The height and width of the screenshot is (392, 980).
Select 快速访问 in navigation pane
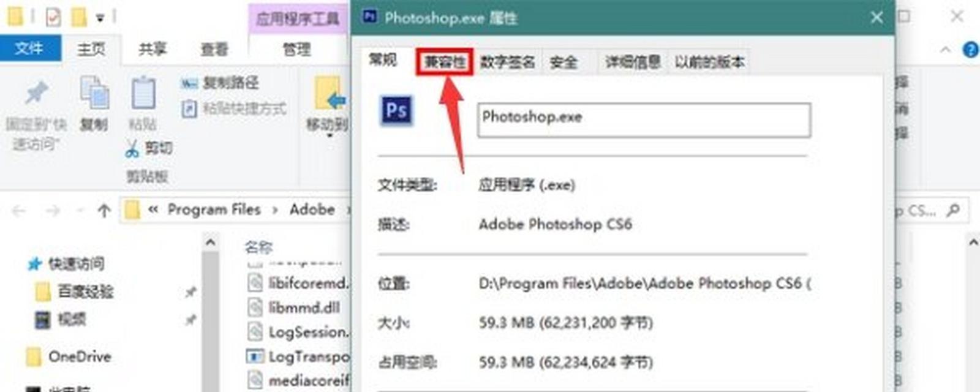pos(76,264)
